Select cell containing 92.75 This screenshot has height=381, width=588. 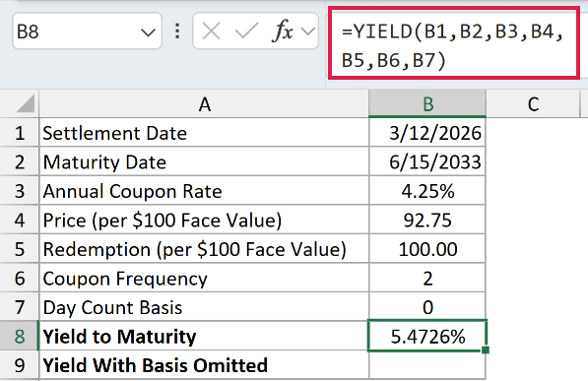(427, 221)
